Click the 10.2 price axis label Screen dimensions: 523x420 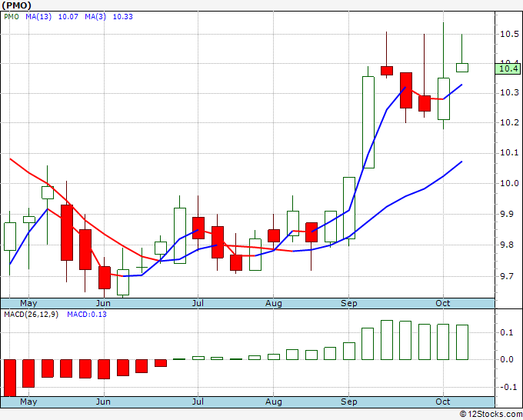[x=509, y=122]
